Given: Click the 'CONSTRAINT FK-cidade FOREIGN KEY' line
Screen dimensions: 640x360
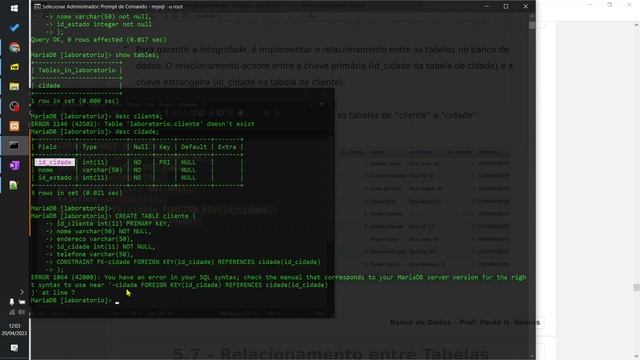Looking at the screenshot, I should [183, 262].
